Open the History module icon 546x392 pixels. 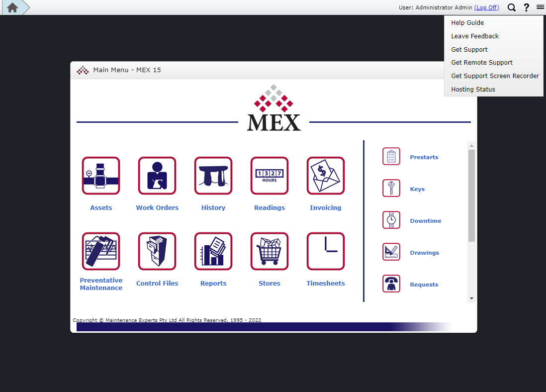pos(213,176)
